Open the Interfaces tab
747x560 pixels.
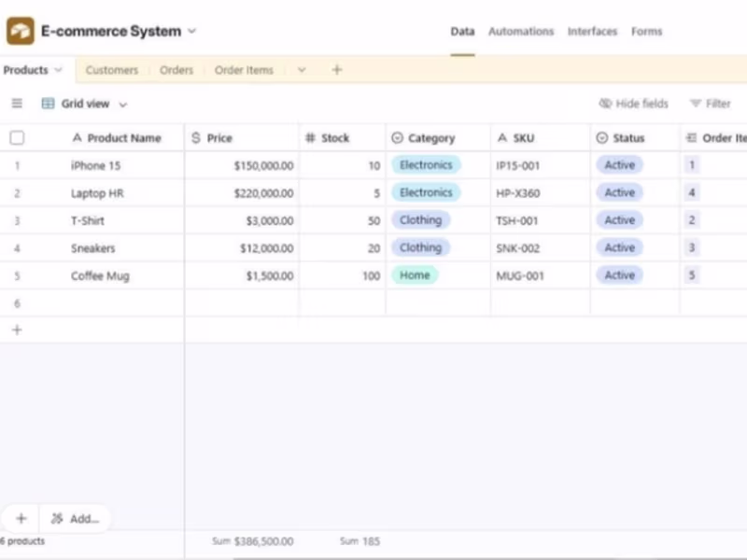pos(592,32)
